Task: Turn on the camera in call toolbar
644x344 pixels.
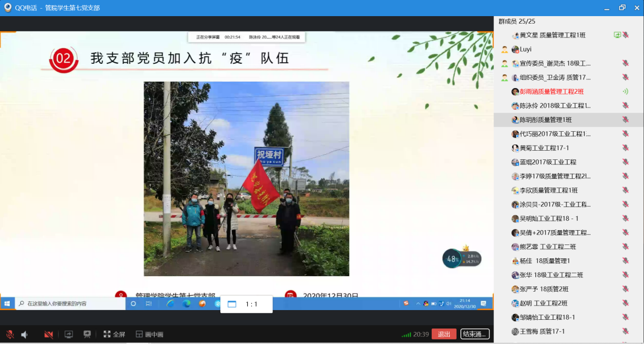Action: tap(48, 334)
